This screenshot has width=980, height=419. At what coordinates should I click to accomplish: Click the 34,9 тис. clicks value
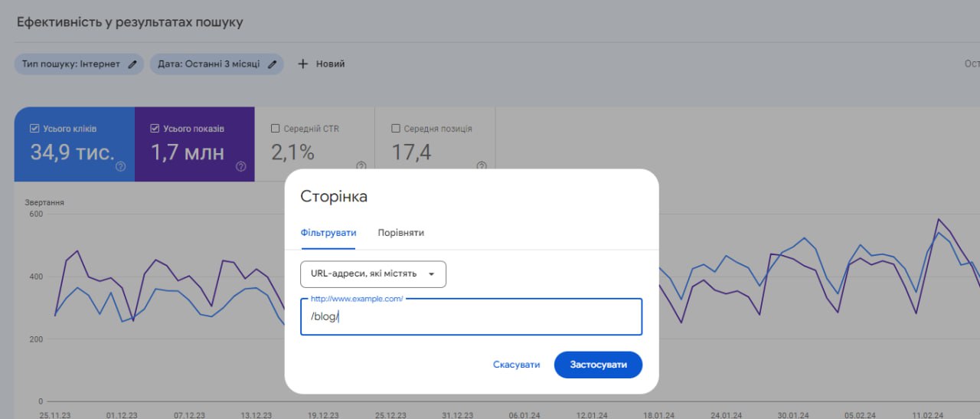tap(72, 152)
